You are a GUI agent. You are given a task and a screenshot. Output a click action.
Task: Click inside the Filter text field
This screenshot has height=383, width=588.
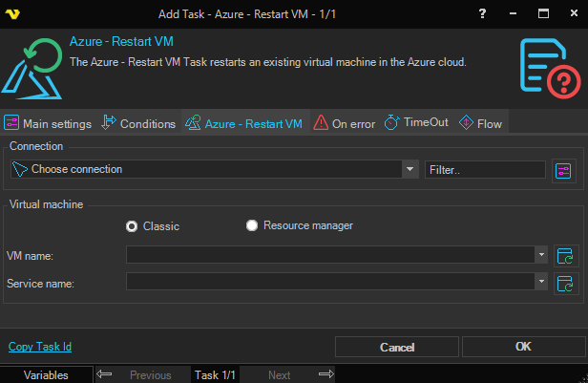coord(485,169)
